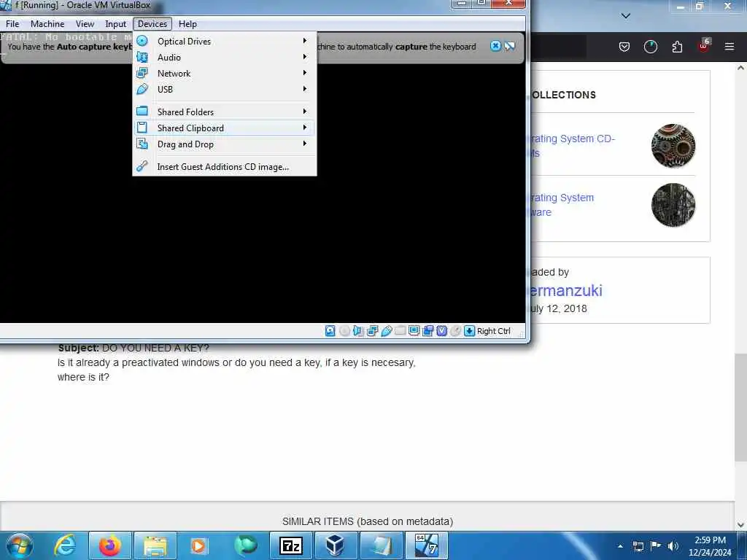Click the USB plug icon in menu
This screenshot has height=560, width=747.
click(142, 89)
